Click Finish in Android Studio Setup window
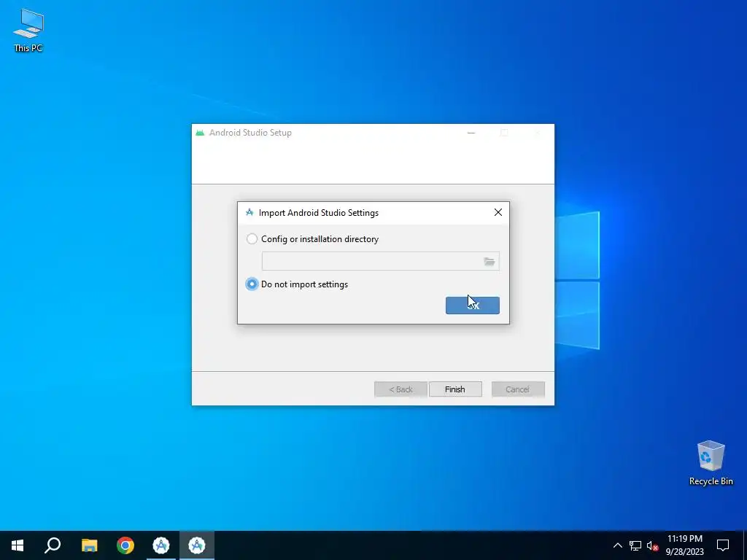The image size is (747, 560). point(455,389)
